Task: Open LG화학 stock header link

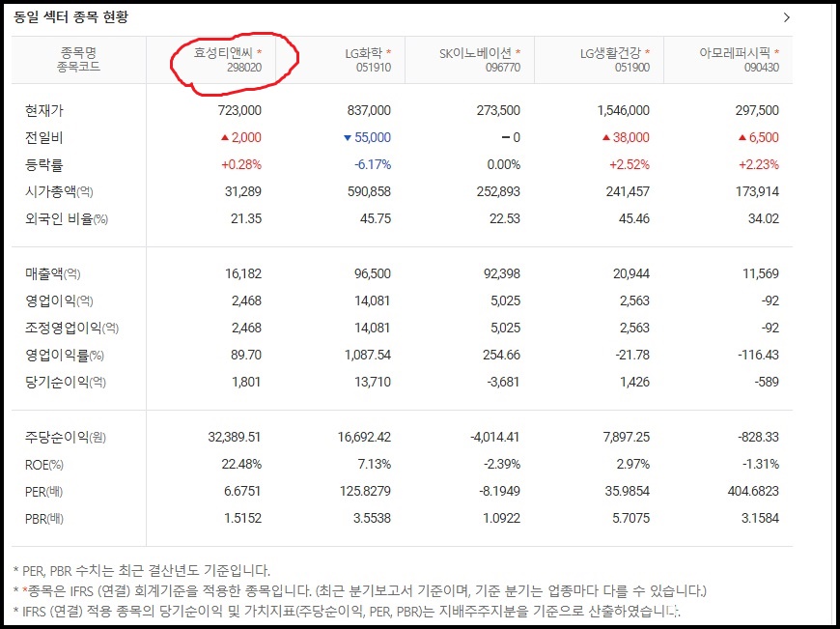Action: [364, 53]
